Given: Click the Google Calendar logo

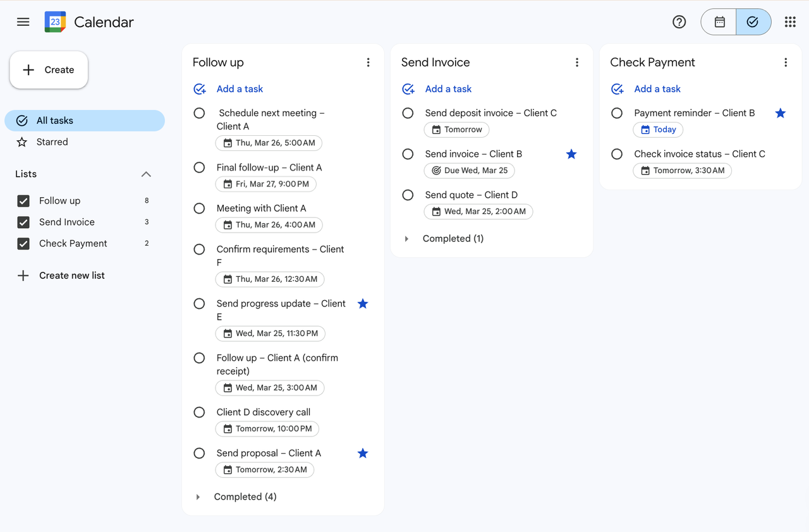Looking at the screenshot, I should click(x=55, y=21).
